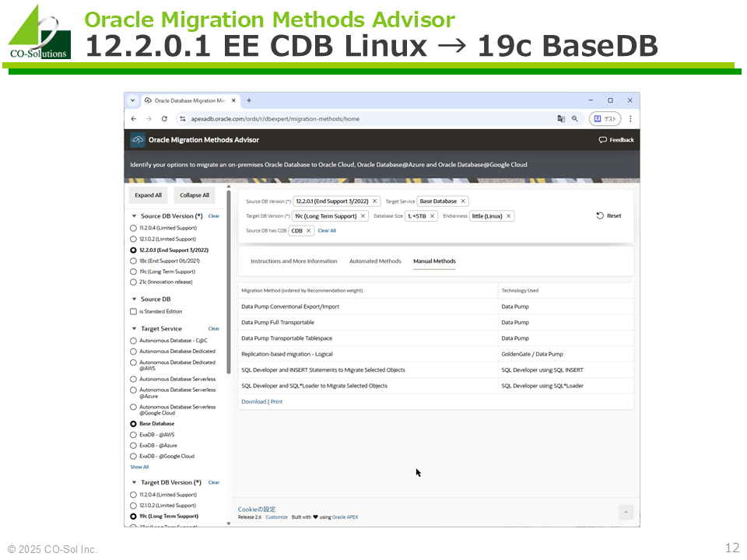This screenshot has width=747, height=560.
Task: Click the sidebar vertical scrollbar
Action: [229, 282]
